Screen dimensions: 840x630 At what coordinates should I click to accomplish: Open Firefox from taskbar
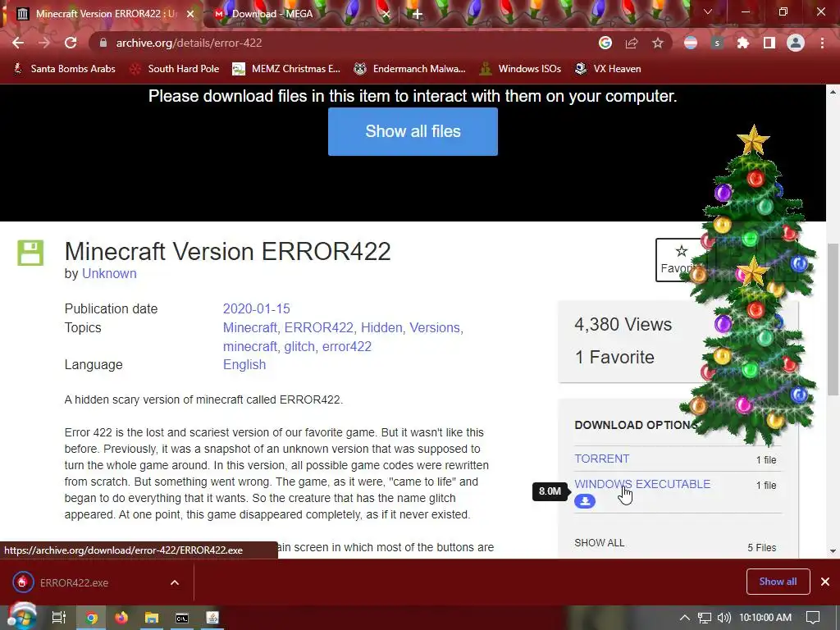121,618
